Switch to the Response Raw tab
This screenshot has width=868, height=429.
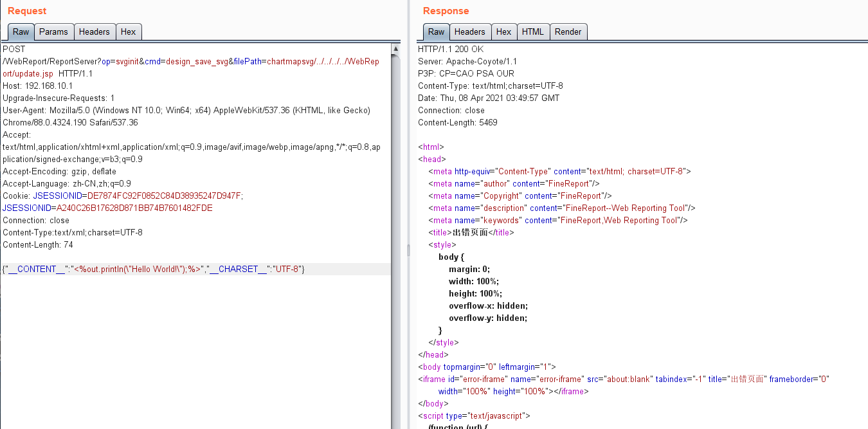(x=436, y=32)
